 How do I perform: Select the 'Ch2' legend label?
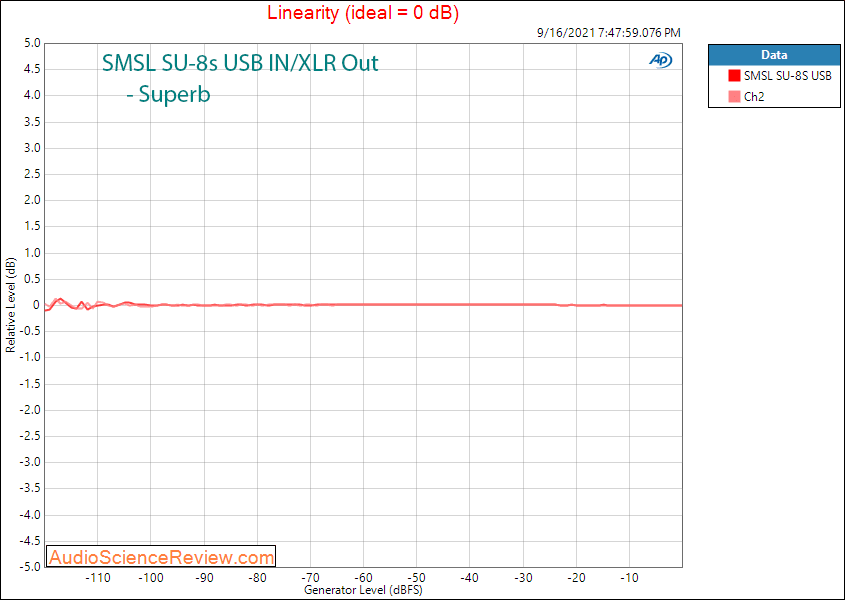(754, 96)
